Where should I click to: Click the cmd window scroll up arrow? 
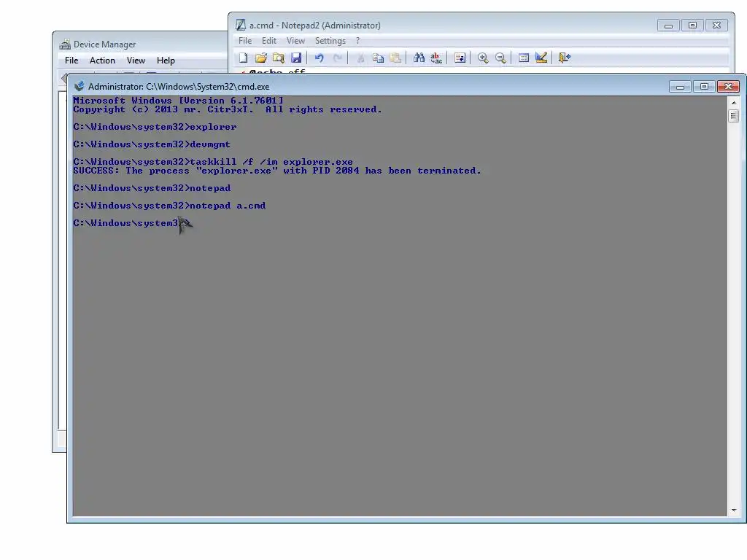coord(734,102)
